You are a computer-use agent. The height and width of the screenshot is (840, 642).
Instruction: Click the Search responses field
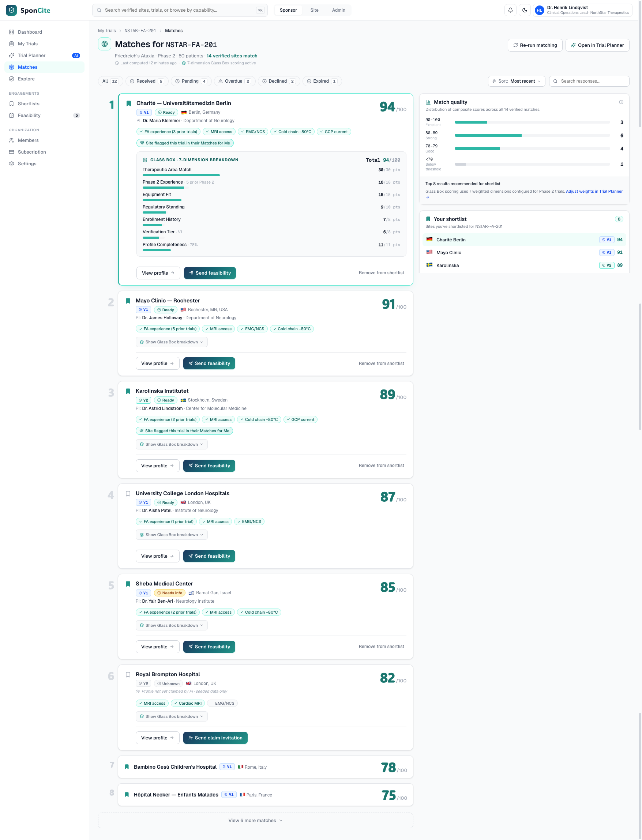[589, 81]
